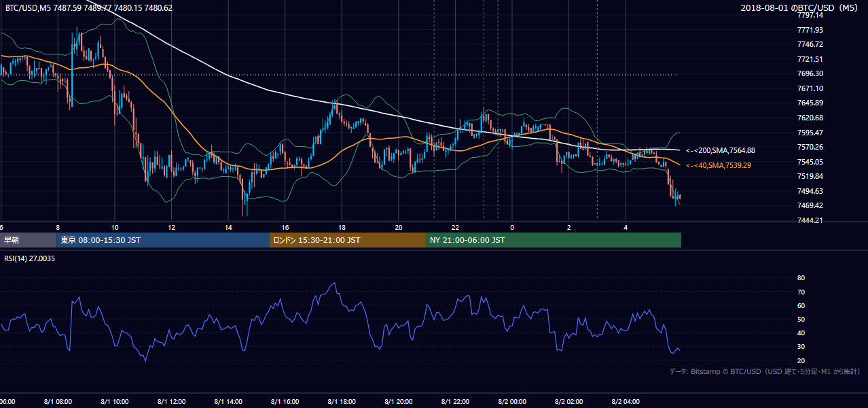
Task: Click price axis value 7771.93
Action: tap(810, 30)
